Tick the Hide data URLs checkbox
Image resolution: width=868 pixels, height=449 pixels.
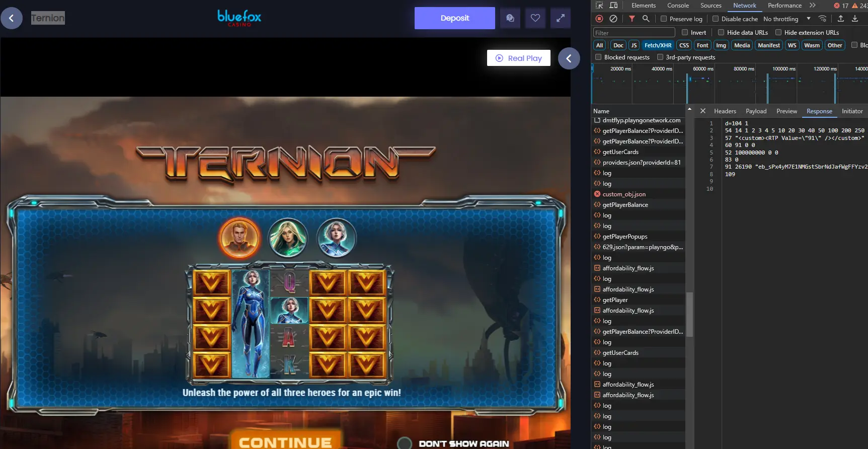721,32
